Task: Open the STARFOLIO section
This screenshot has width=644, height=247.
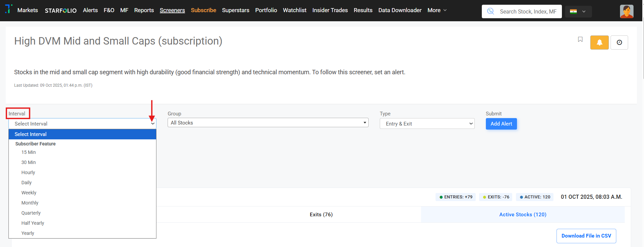Action: pos(61,10)
